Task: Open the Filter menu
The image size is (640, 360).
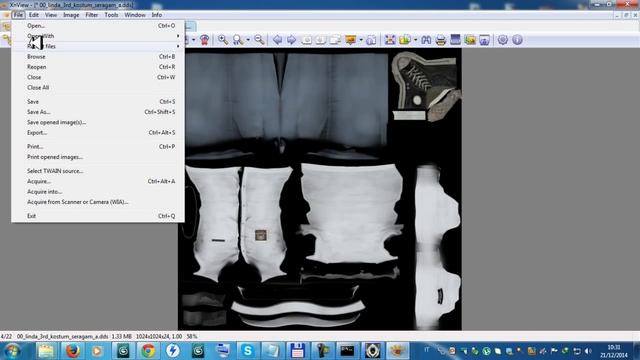Action: pos(92,15)
